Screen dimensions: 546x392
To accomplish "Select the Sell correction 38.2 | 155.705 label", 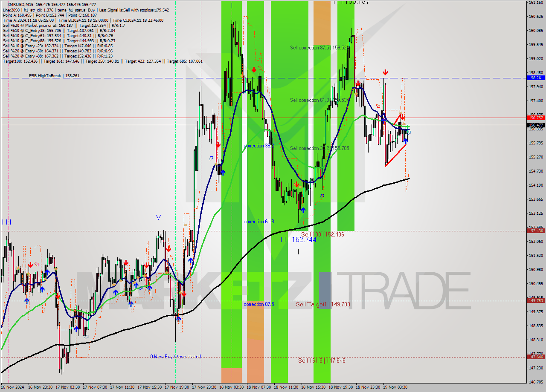I will 319,148.
